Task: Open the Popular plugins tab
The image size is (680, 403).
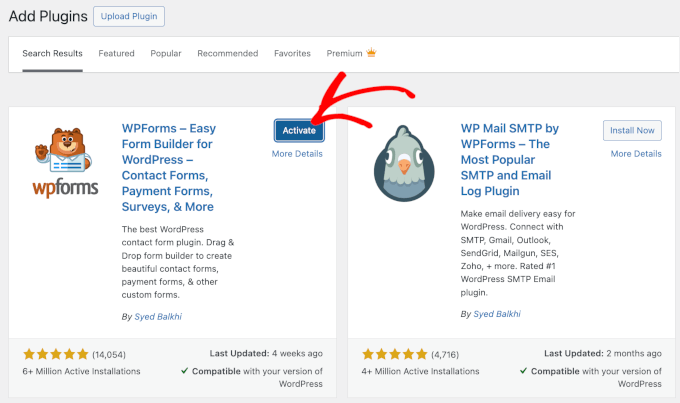Action: pos(166,53)
